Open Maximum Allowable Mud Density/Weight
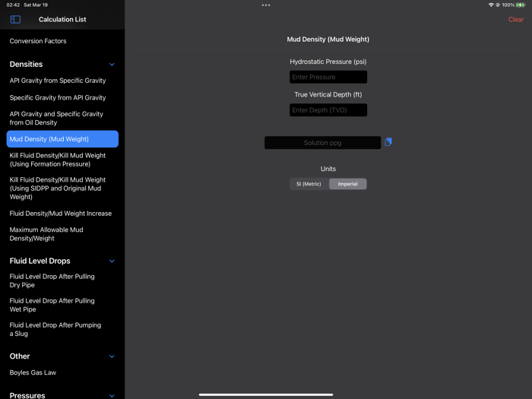Screen dimensions: 532x399 [46, 234]
